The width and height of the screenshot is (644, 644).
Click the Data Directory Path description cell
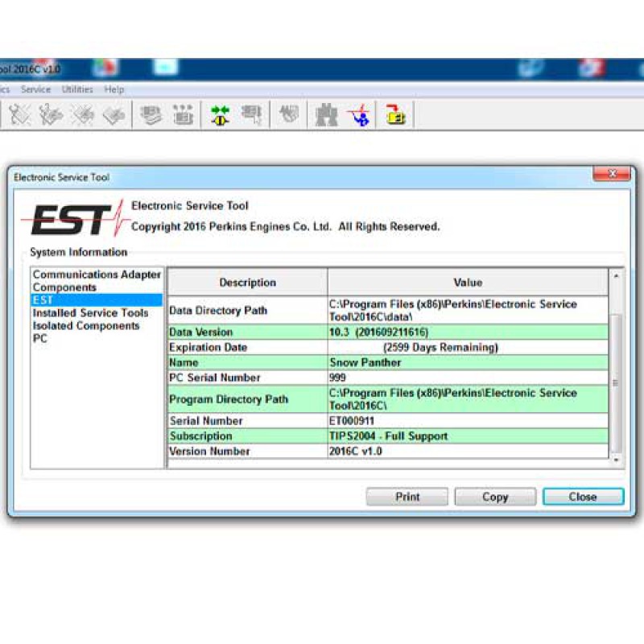click(248, 310)
